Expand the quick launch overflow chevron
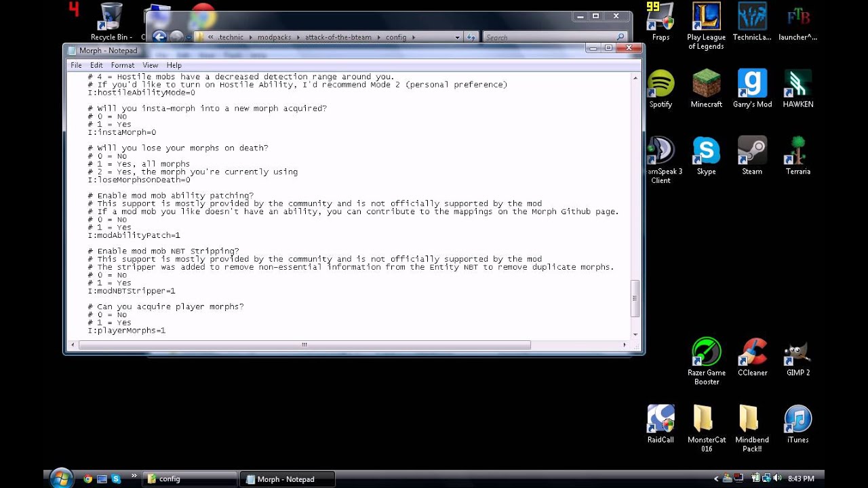Image resolution: width=868 pixels, height=488 pixels. [134, 475]
